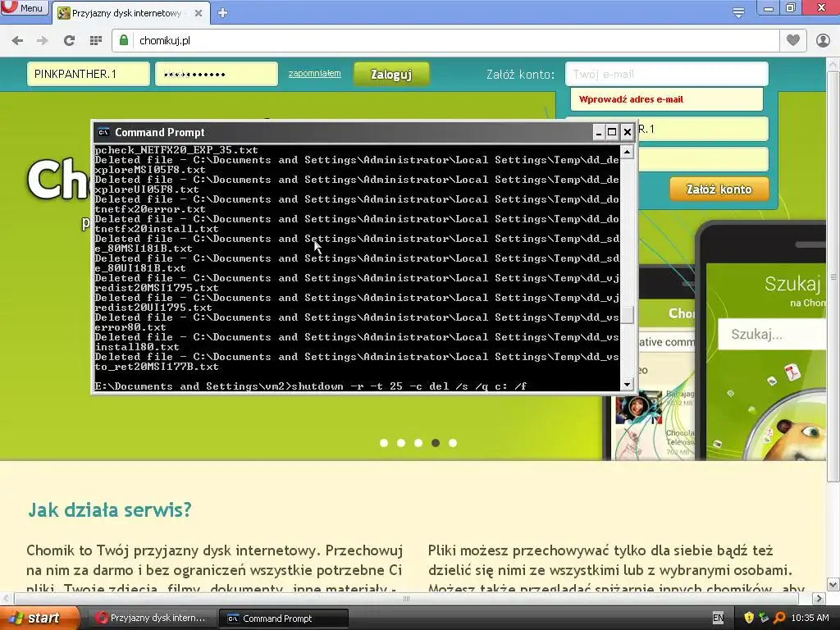The width and height of the screenshot is (840, 630).
Task: Click the Szukaj search box on phone
Action: 772,335
